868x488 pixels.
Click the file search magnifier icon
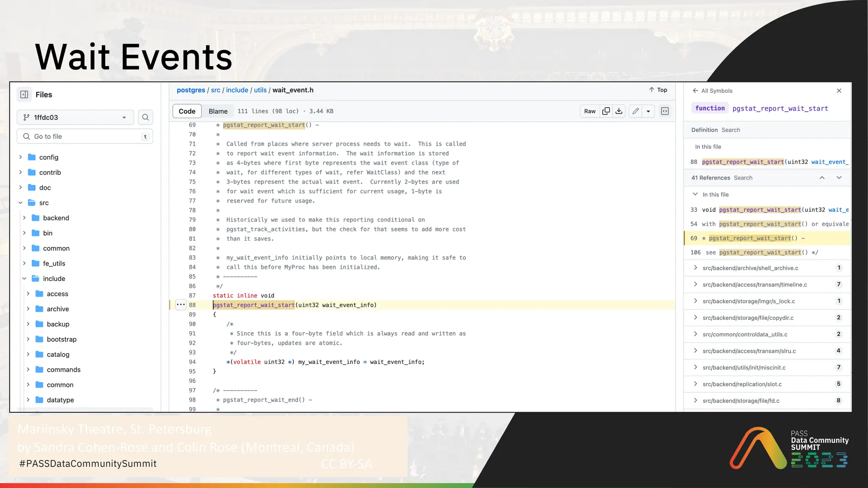pos(145,117)
